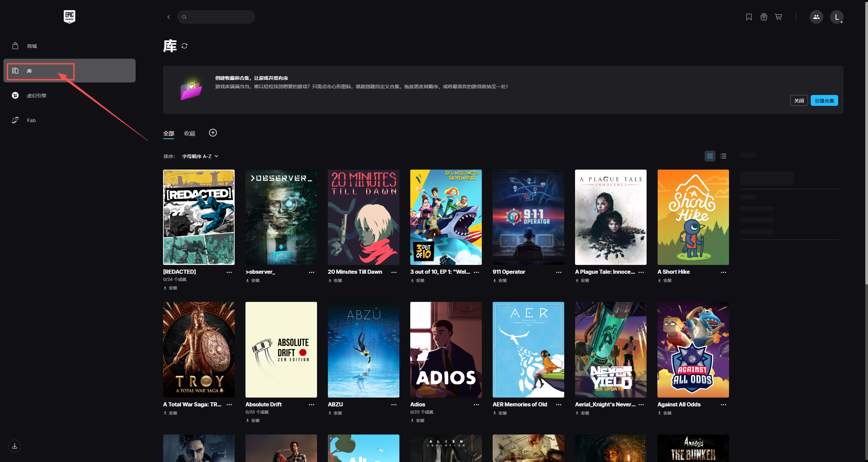Open the wishlist bookmark icon
Screen dimensions: 868x462
click(x=749, y=17)
